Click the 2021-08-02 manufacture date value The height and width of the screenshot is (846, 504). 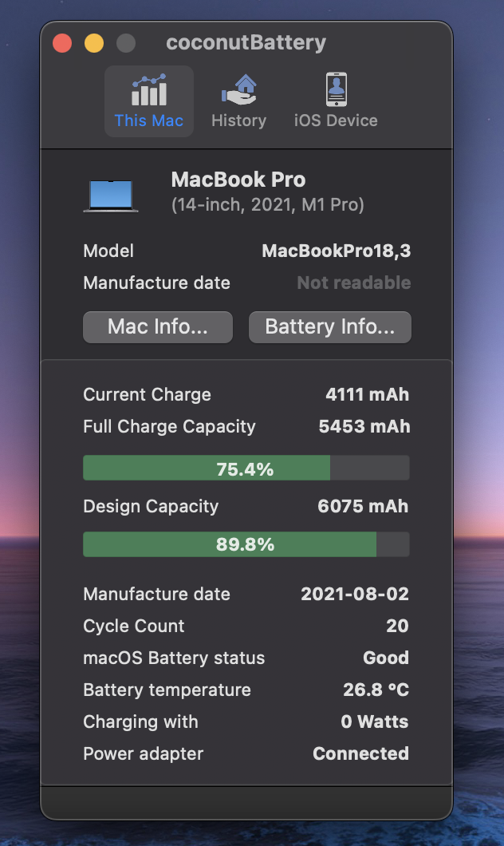355,594
